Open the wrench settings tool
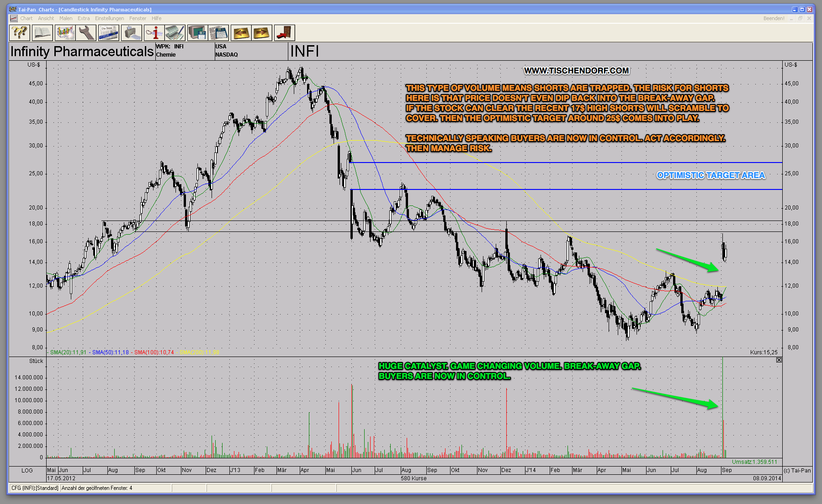This screenshot has width=822, height=504. tap(86, 33)
